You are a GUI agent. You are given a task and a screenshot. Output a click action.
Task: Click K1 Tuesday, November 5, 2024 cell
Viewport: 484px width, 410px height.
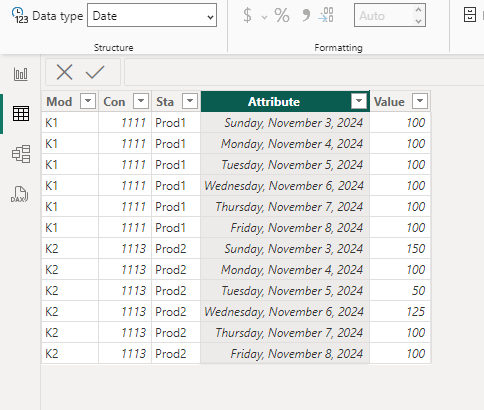(285, 165)
